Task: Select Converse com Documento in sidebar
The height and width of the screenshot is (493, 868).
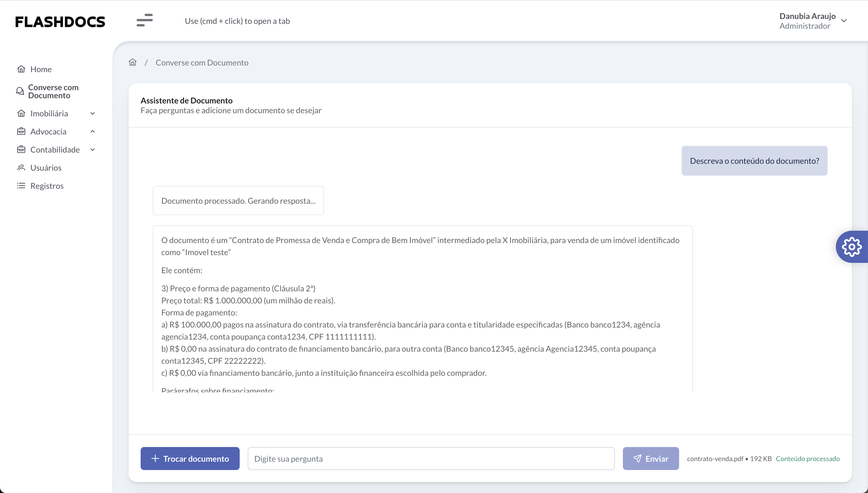Action: (53, 91)
